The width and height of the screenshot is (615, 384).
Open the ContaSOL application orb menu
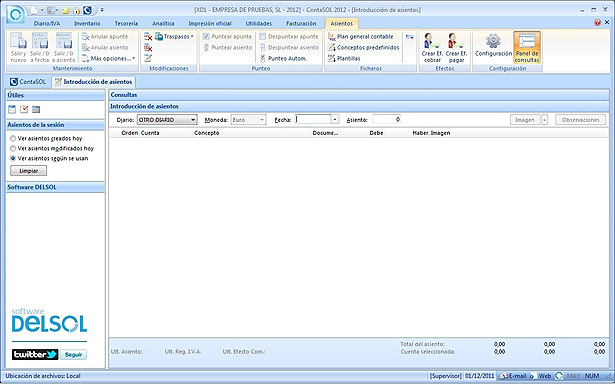[x=16, y=15]
